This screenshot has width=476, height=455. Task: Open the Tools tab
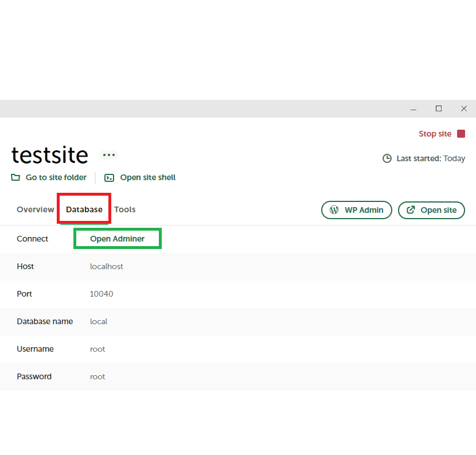(125, 209)
